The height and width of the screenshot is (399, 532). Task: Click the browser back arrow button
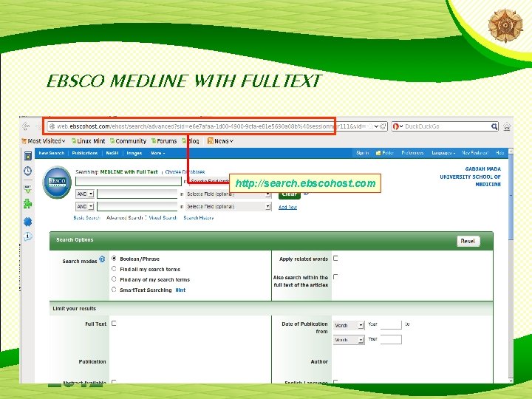[x=26, y=126]
